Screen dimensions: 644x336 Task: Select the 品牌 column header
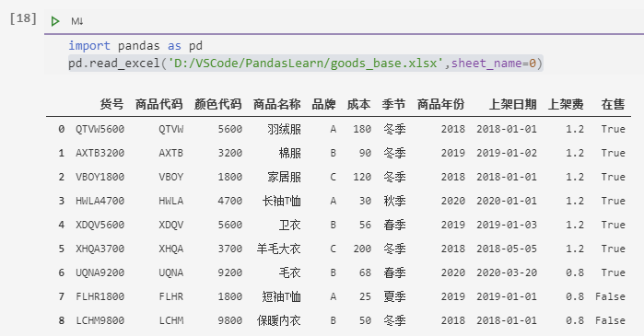[x=324, y=104]
